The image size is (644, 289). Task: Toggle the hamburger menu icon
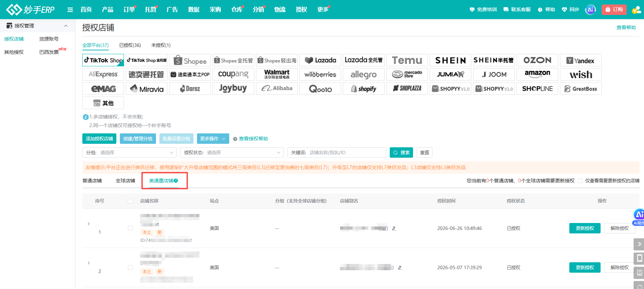coord(70,10)
